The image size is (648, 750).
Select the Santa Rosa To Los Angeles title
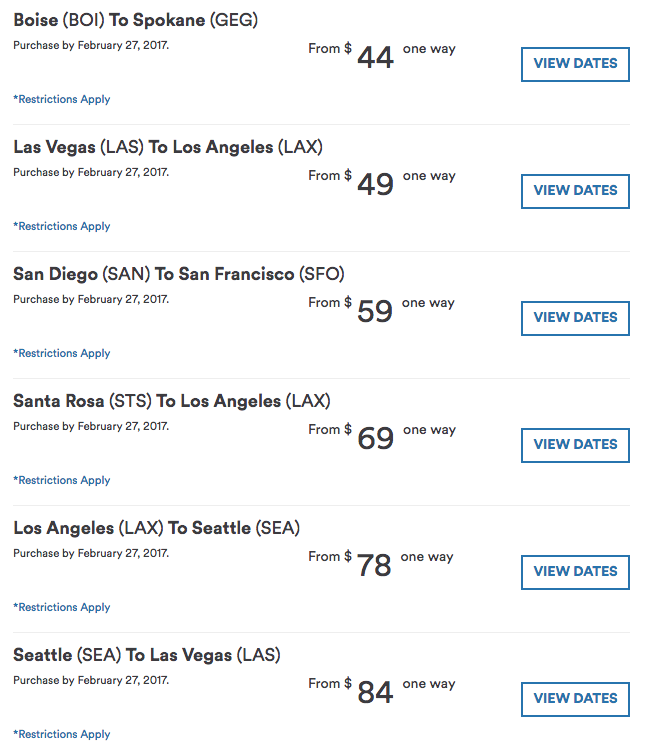tap(172, 401)
